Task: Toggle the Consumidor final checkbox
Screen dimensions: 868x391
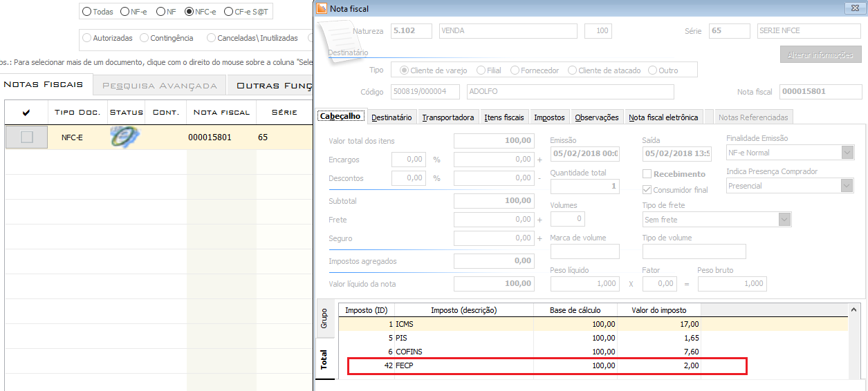Action: 647,189
